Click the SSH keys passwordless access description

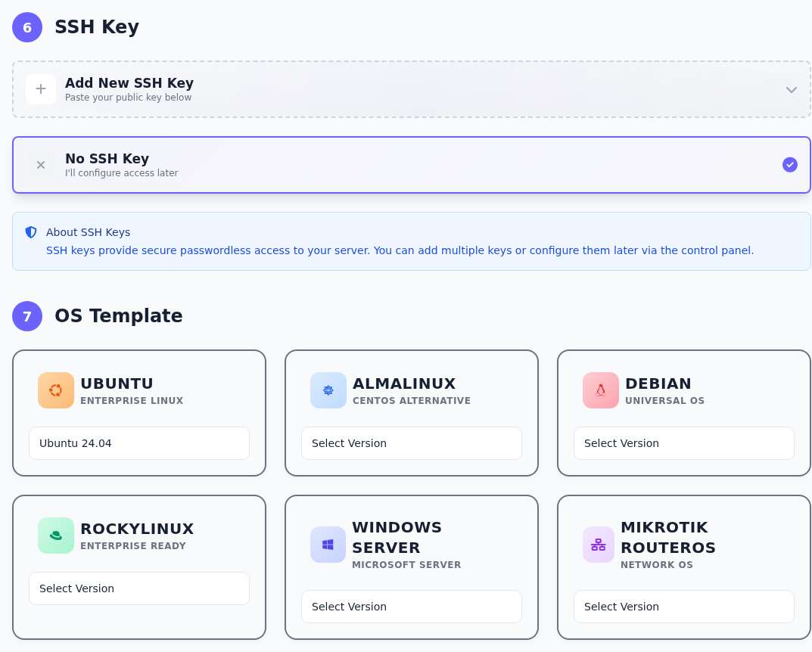coord(400,250)
